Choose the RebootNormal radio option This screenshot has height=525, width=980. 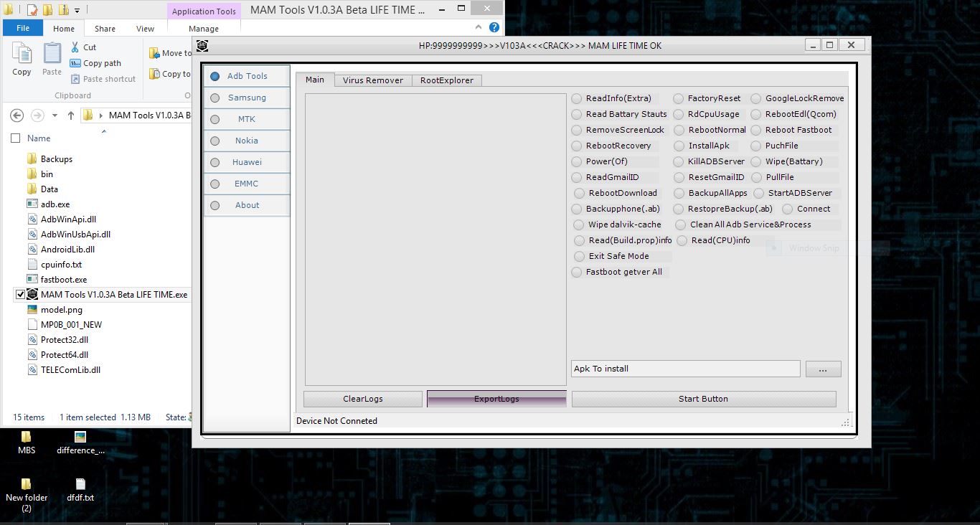coord(679,130)
